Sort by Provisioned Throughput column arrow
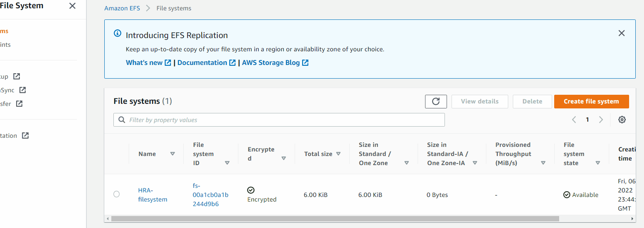This screenshot has height=228, width=644. click(x=543, y=163)
